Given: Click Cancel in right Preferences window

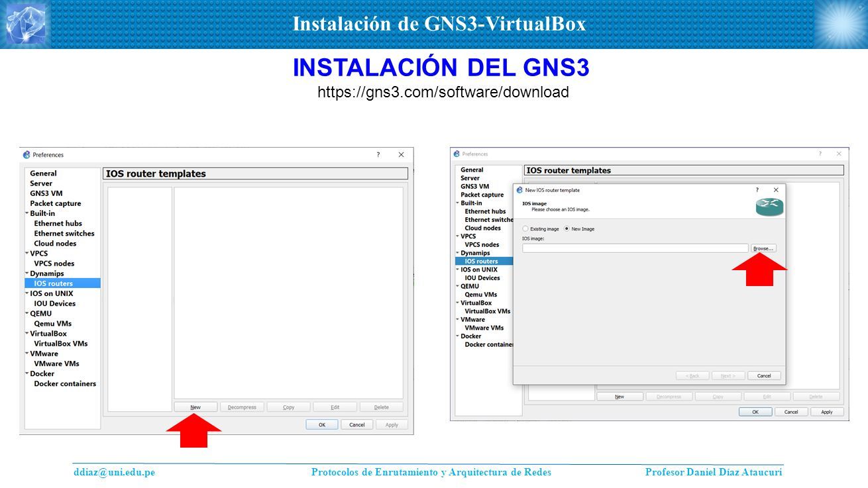Looking at the screenshot, I should 791,412.
